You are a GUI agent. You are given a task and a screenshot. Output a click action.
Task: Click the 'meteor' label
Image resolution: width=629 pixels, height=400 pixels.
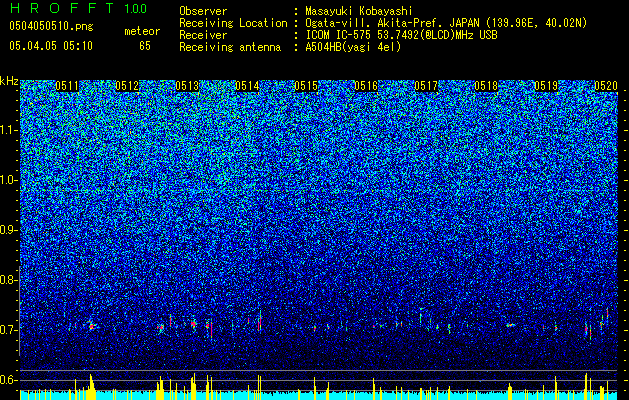coord(142,31)
